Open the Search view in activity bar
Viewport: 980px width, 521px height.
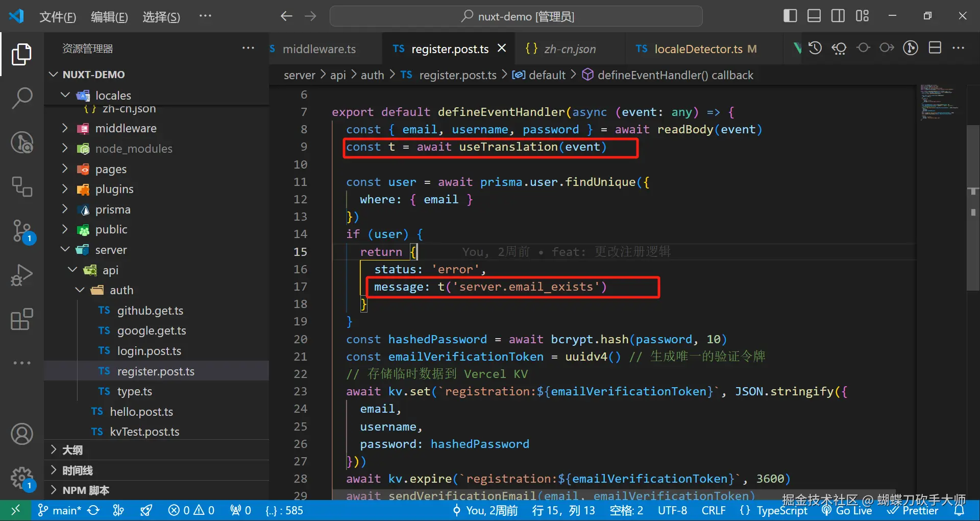coord(21,98)
